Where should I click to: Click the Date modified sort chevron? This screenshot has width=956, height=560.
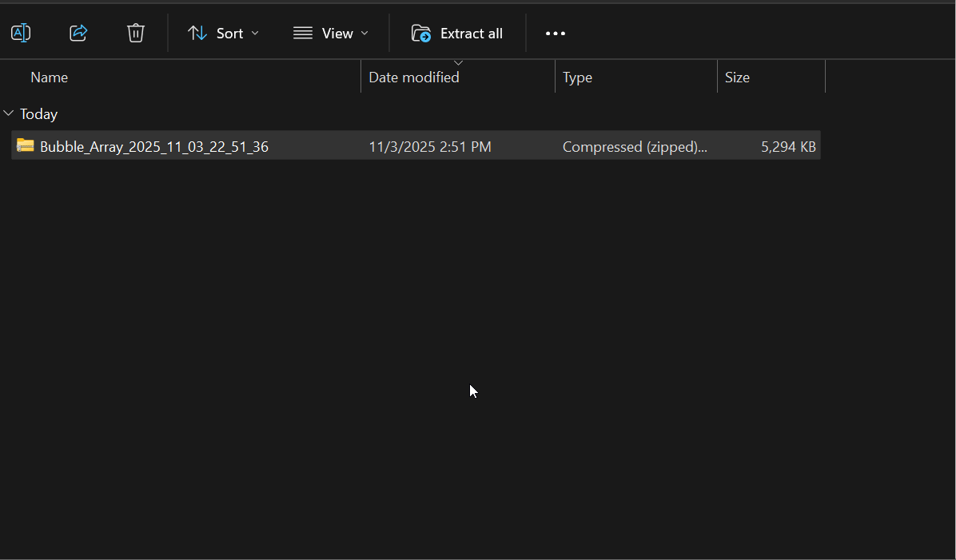point(458,62)
